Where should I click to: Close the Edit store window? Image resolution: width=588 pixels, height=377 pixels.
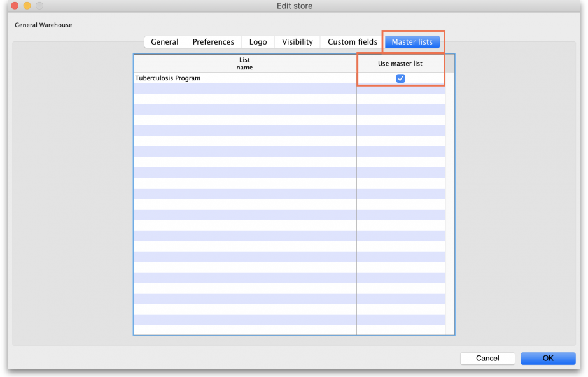(15, 6)
